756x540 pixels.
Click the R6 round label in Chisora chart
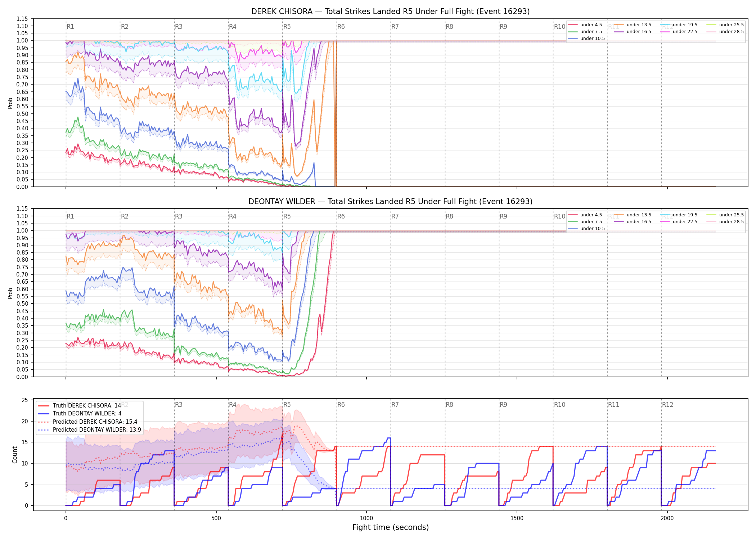pos(341,27)
